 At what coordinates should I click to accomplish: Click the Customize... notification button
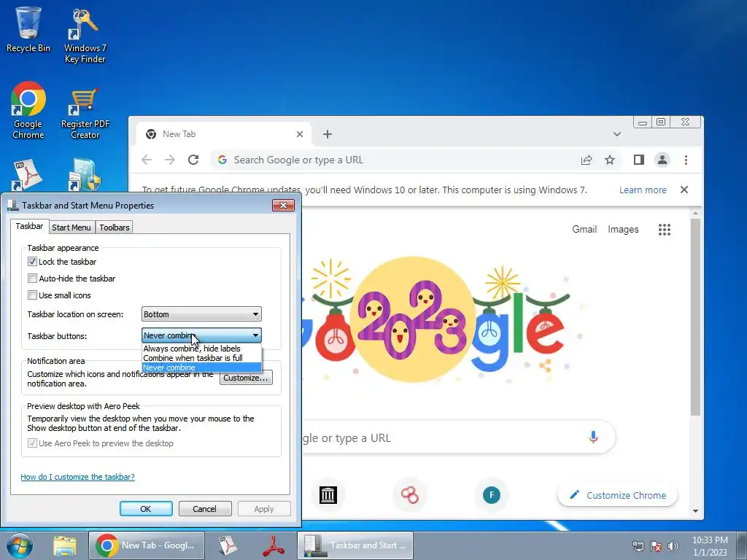click(x=246, y=378)
